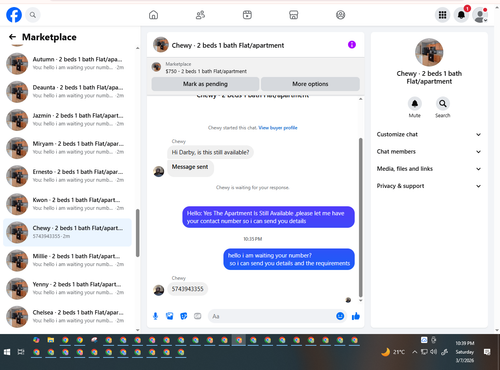This screenshot has width=500, height=370.
Task: Open the Marketplace storefront icon in navigation
Action: pyautogui.click(x=294, y=15)
